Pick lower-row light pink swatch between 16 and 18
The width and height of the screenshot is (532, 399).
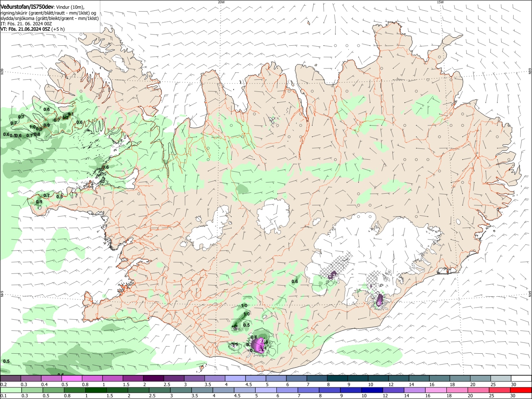pyautogui.click(x=436, y=390)
